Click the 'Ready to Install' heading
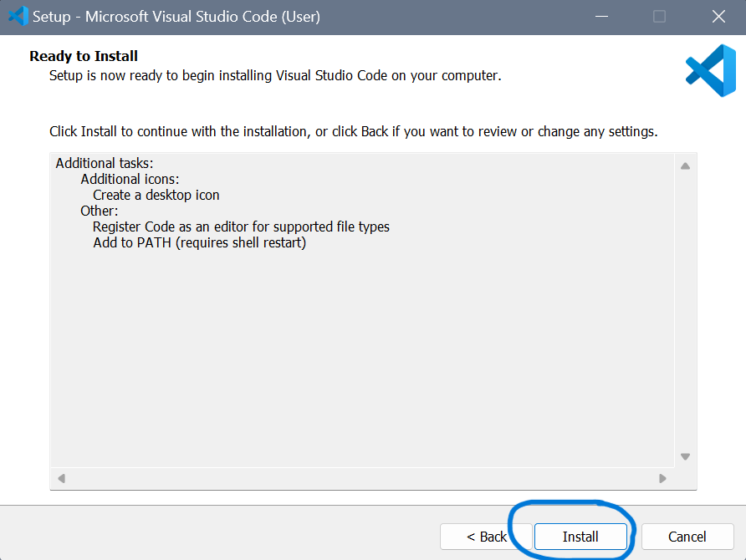746x560 pixels. coord(84,56)
